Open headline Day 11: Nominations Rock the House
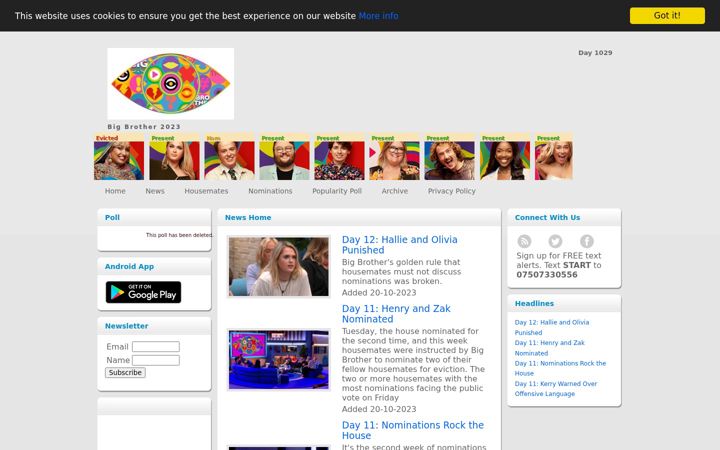720x450 pixels. click(560, 368)
